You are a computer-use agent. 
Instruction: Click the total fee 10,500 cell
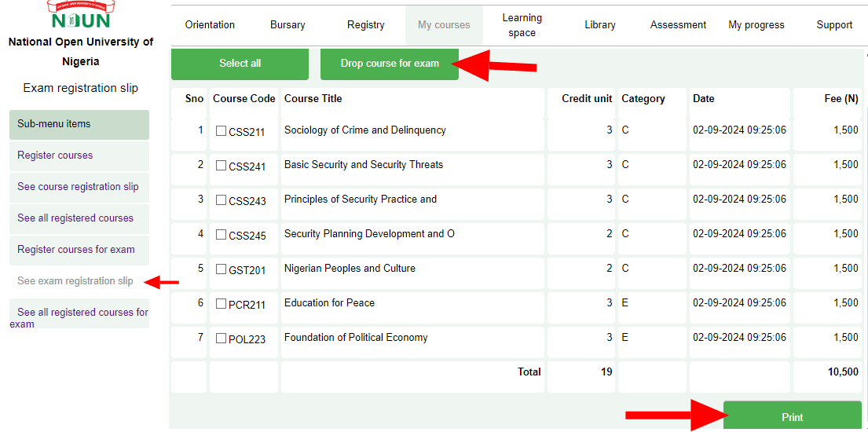828,376
